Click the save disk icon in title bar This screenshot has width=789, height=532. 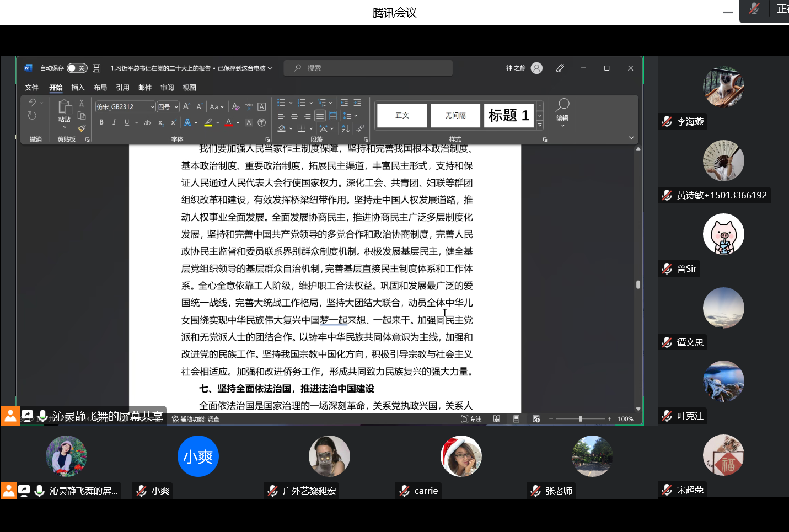(96, 68)
